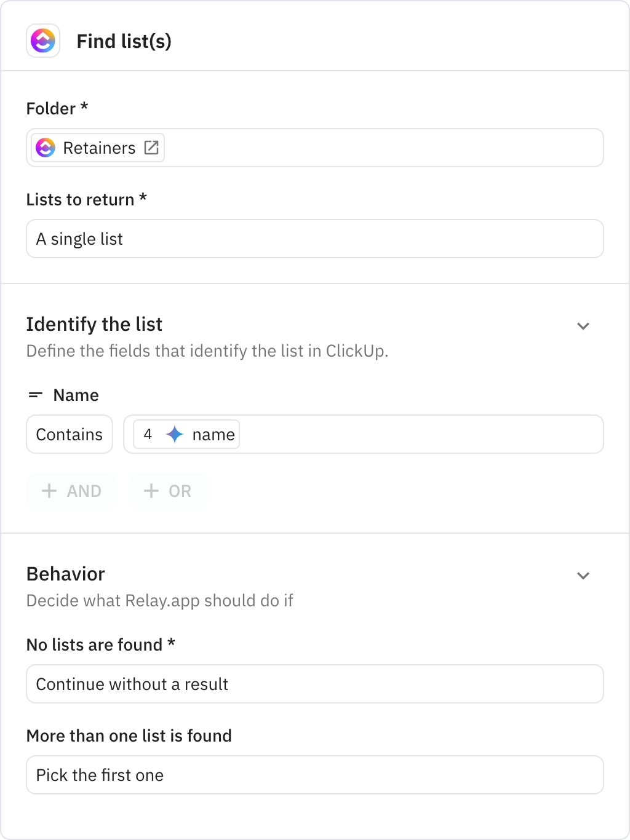Click the "A single list" selection field
The height and width of the screenshot is (840, 630).
coord(314,239)
